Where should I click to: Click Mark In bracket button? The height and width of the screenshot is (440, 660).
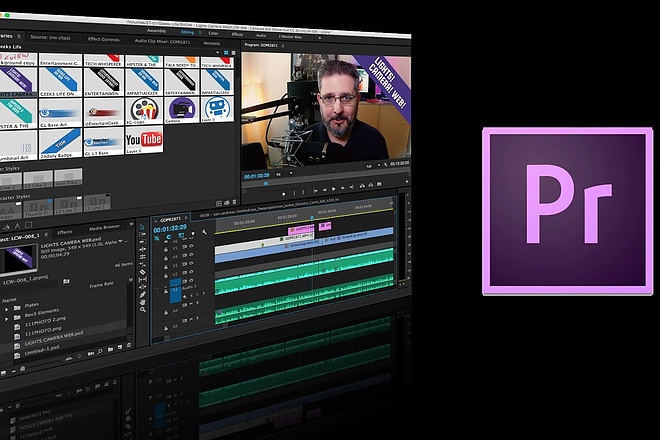pos(294,193)
